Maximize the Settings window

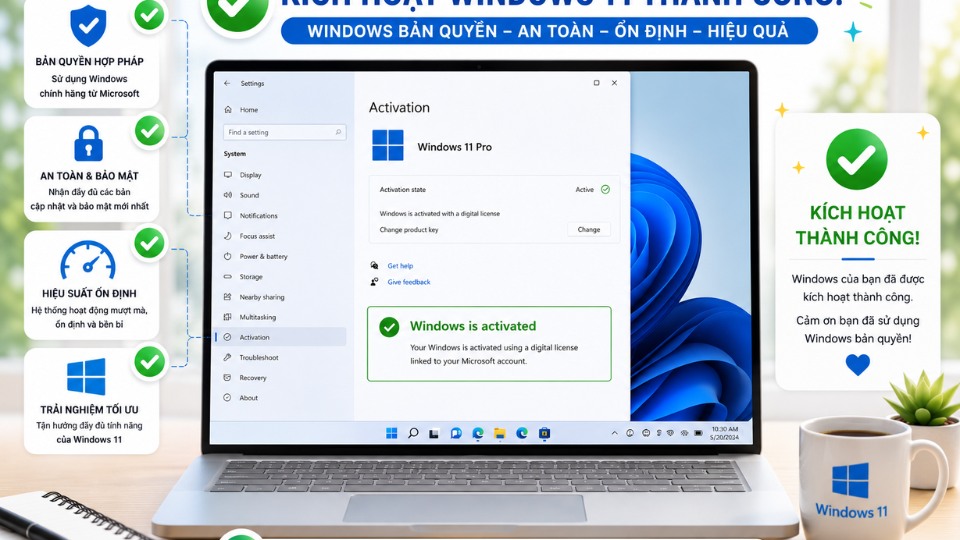coord(596,83)
